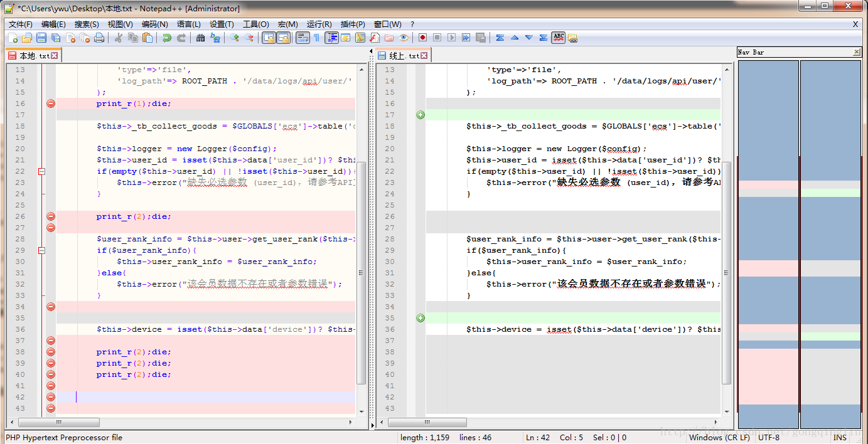Toggle synchronized horizontal scrolling

coord(283,38)
